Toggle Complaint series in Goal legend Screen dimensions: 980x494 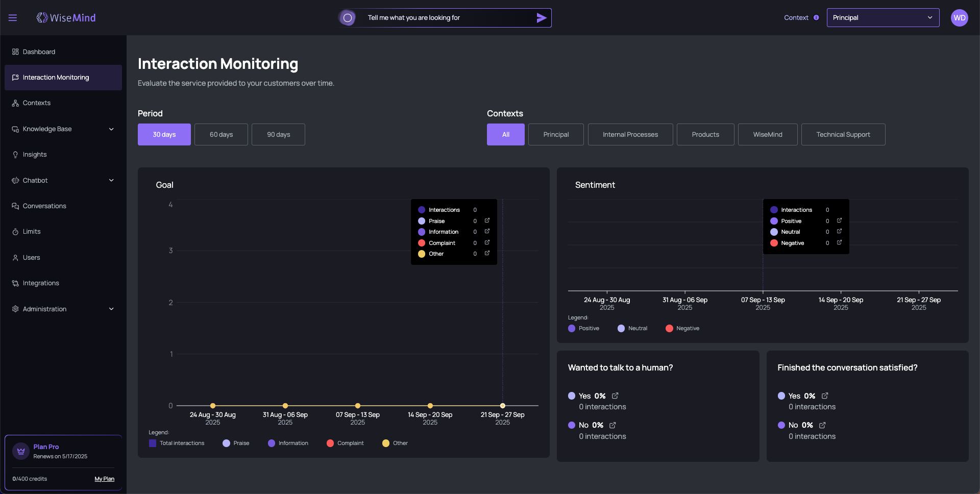click(x=345, y=443)
